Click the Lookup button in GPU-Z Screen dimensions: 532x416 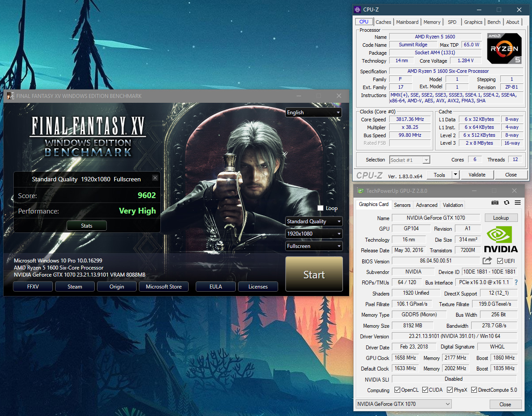pos(501,218)
